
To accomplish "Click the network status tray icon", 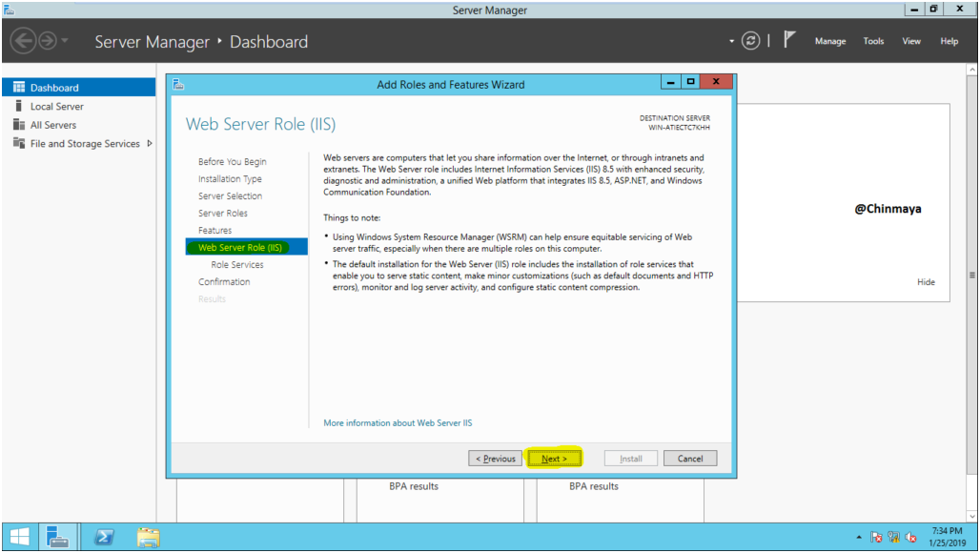I will click(x=894, y=537).
